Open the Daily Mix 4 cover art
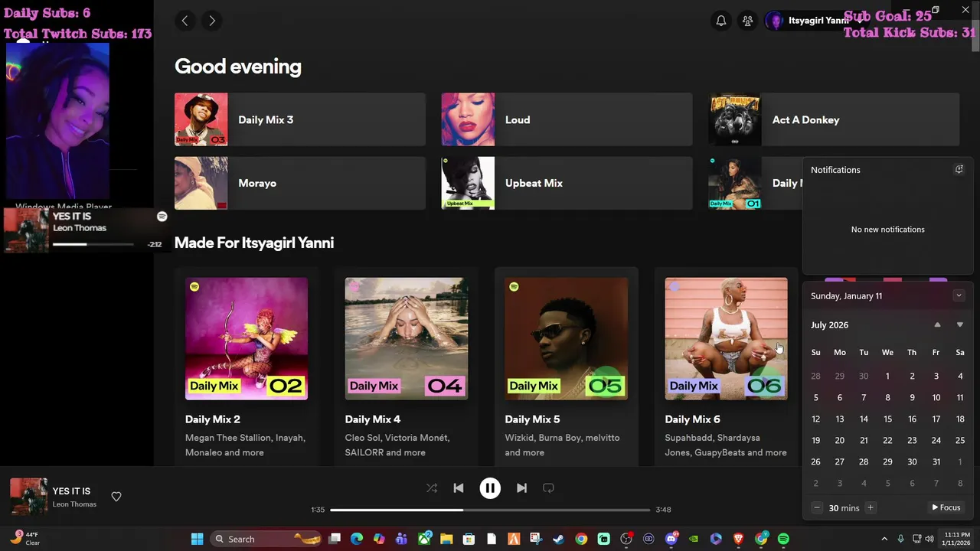 click(407, 338)
